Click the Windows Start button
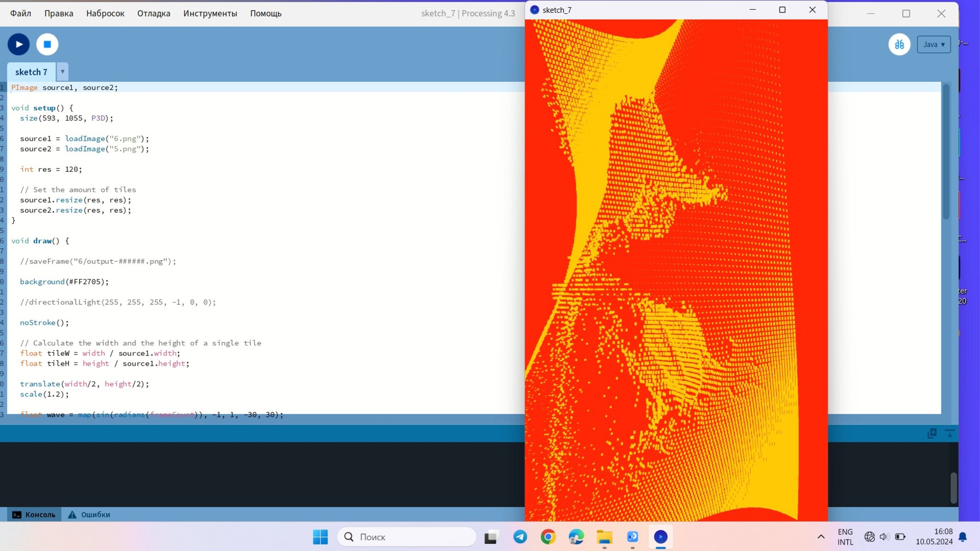The height and width of the screenshot is (551, 980). point(320,537)
